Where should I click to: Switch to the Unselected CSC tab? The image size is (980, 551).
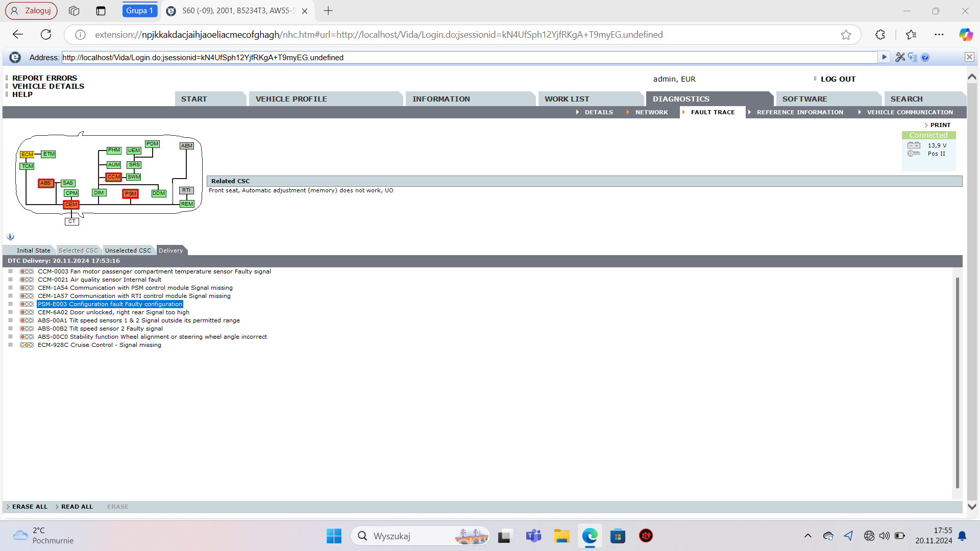(x=128, y=251)
